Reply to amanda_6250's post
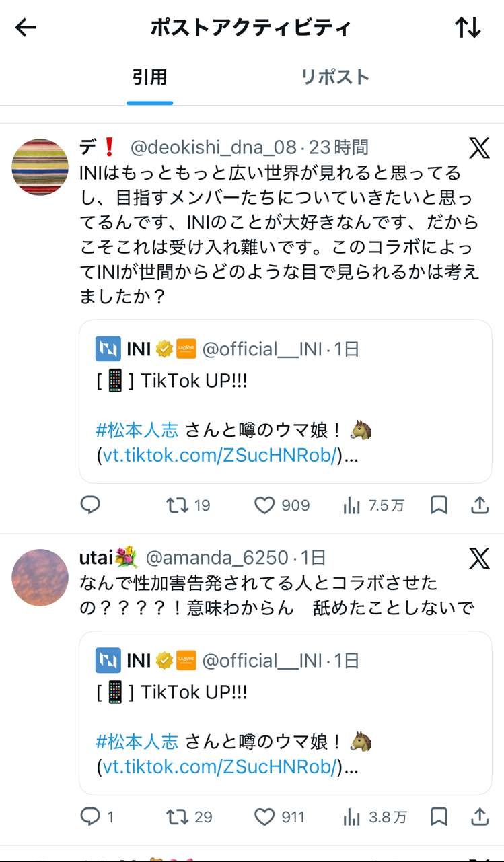504x862 pixels. (x=90, y=817)
